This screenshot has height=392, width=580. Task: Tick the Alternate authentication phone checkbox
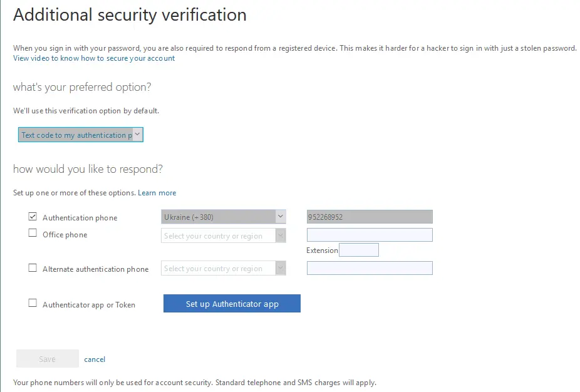click(33, 268)
